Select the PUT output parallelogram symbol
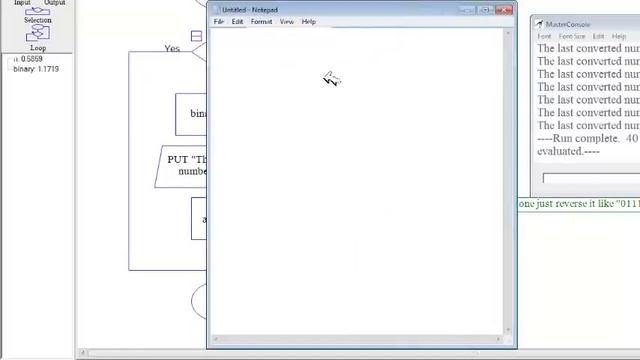This screenshot has height=360, width=640. pos(181,167)
